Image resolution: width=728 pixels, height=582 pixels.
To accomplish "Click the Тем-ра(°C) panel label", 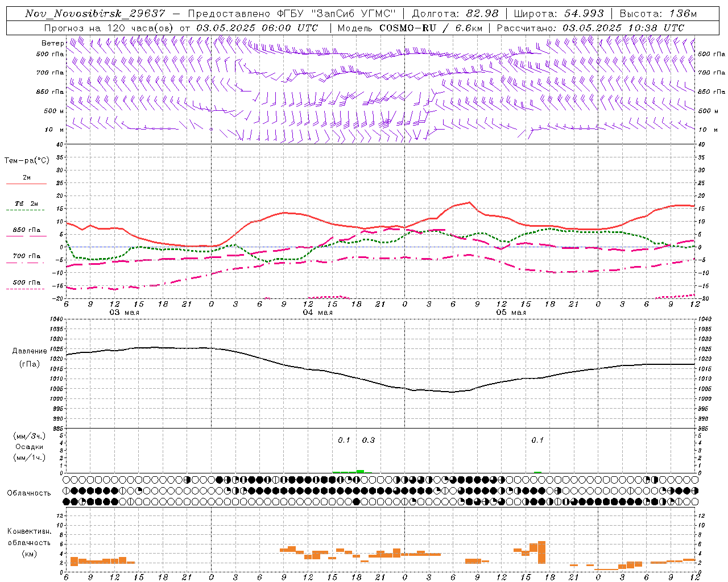I will pos(27,161).
